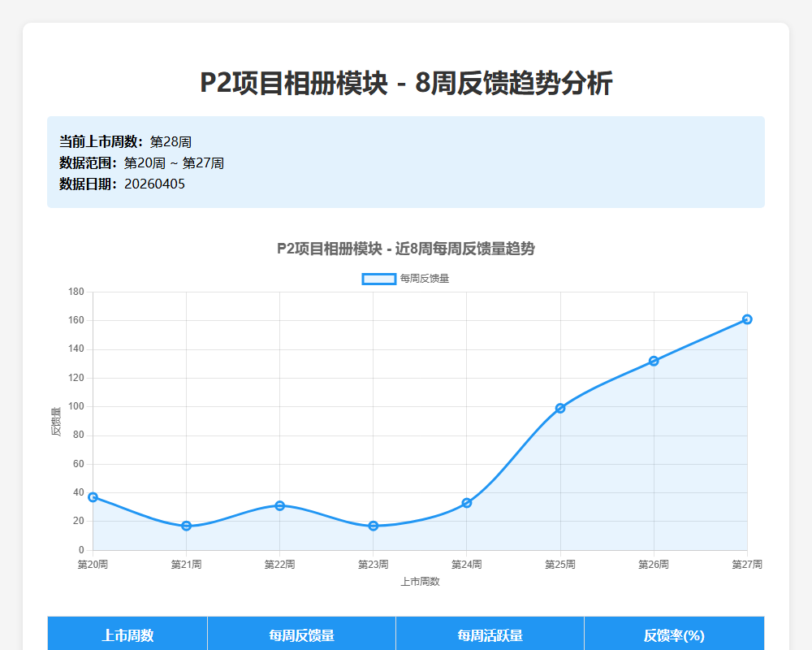Image resolution: width=812 pixels, height=650 pixels.
Task: Click the 反馈量 y-axis title
Action: tap(56, 421)
